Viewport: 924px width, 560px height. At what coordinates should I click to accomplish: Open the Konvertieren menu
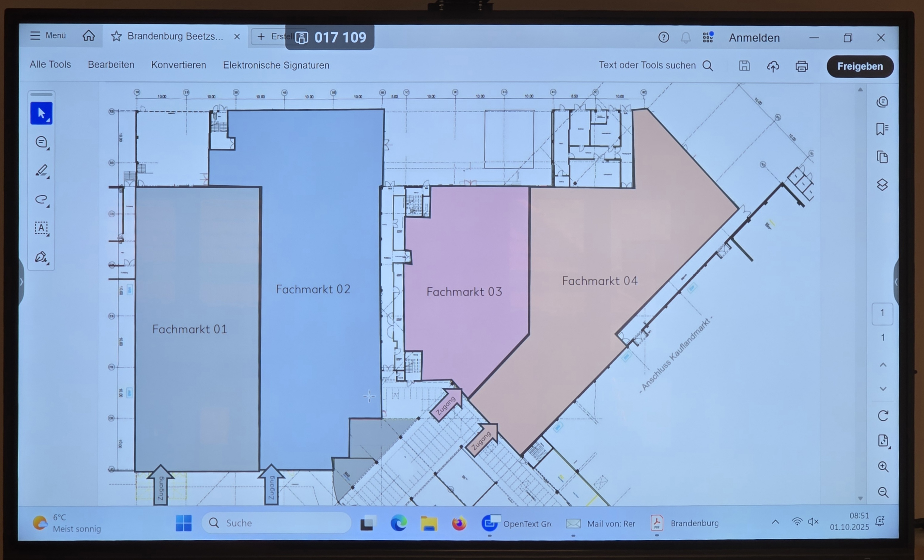(x=179, y=65)
